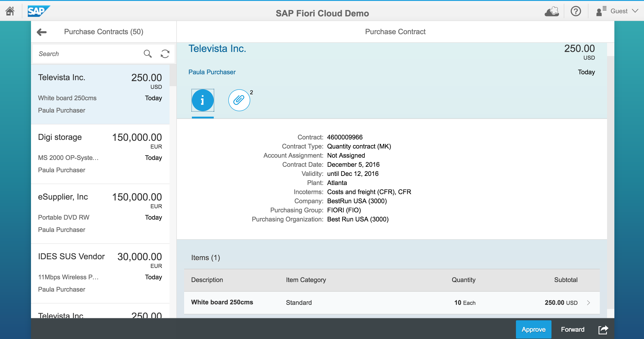
Task: Click the item row chevron arrow
Action: tap(588, 303)
